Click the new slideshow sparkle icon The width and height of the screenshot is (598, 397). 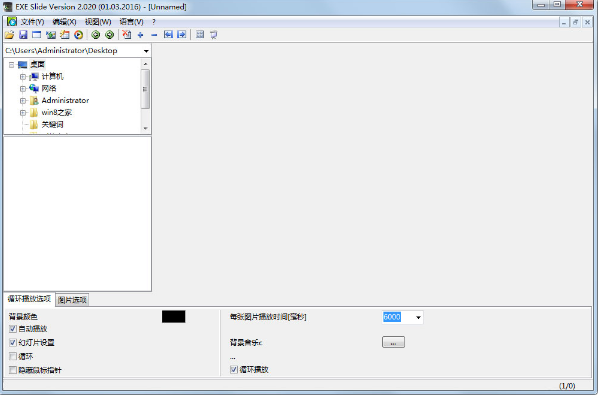pos(64,35)
